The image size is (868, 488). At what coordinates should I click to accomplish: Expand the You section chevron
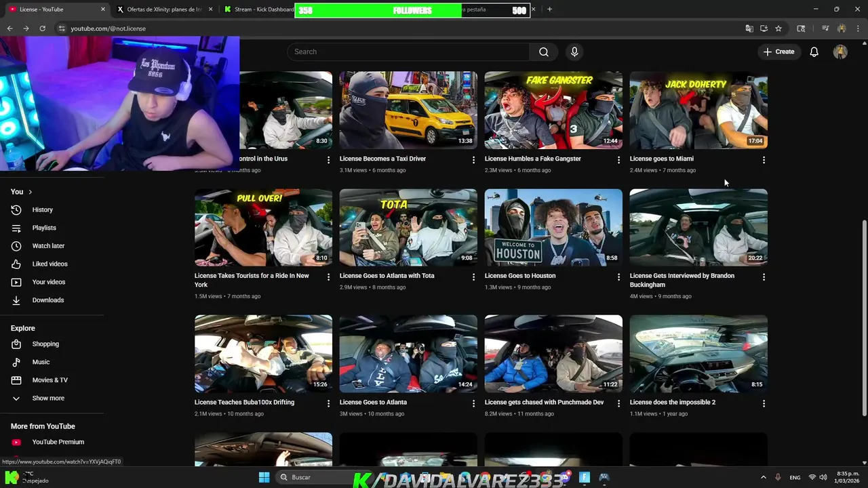(x=30, y=192)
